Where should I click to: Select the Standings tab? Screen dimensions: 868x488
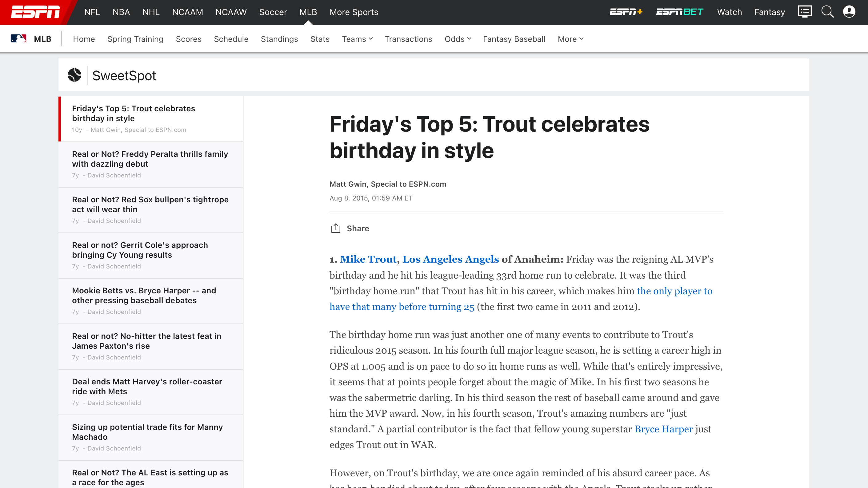click(279, 39)
